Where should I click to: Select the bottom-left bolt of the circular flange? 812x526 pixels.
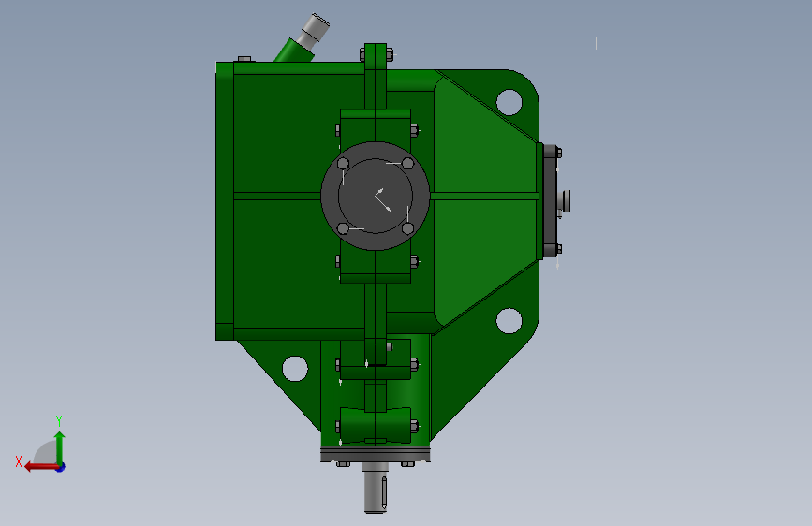[x=343, y=228]
